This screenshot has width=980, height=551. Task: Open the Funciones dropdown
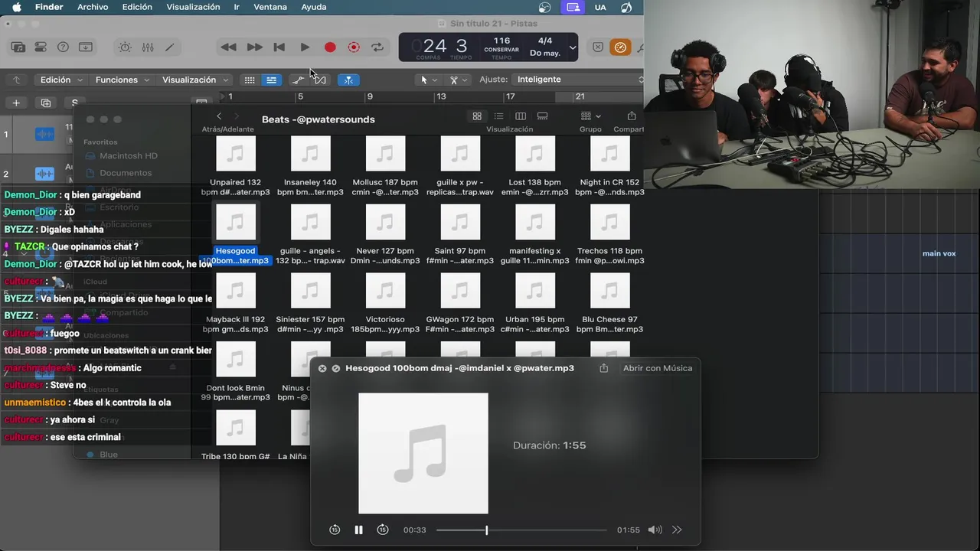[122, 80]
